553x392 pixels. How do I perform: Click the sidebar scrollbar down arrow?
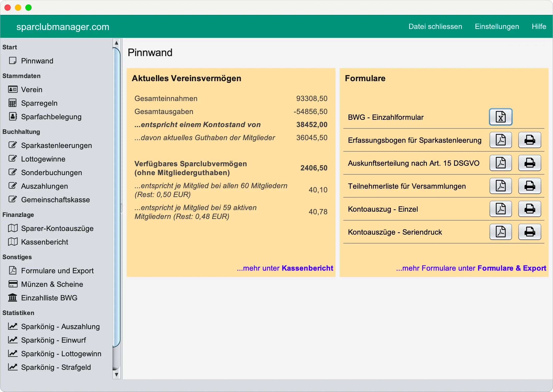point(116,374)
